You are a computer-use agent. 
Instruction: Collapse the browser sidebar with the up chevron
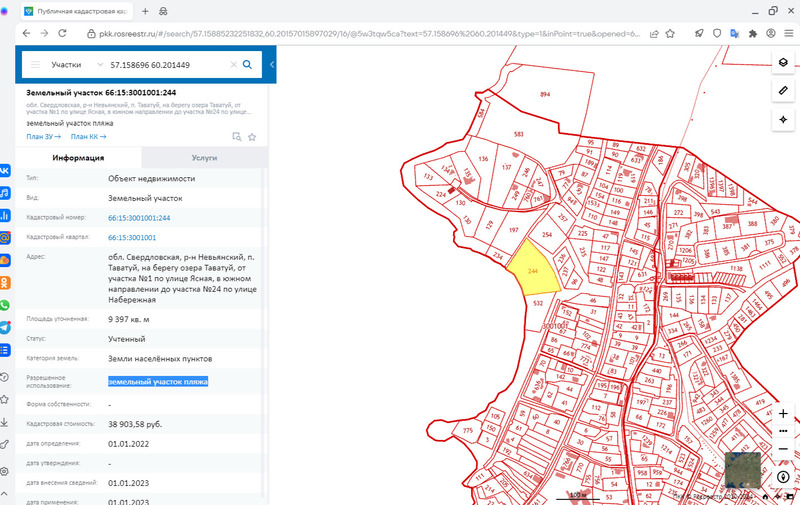point(4,493)
